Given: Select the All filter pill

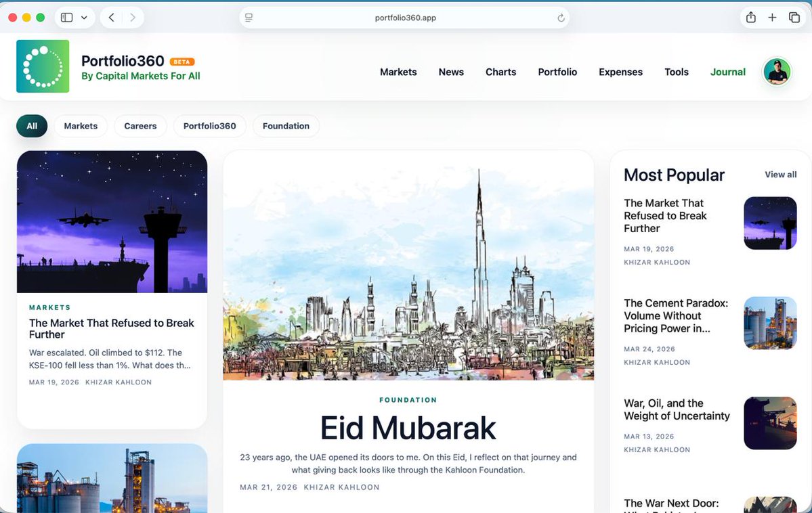Looking at the screenshot, I should [x=32, y=126].
